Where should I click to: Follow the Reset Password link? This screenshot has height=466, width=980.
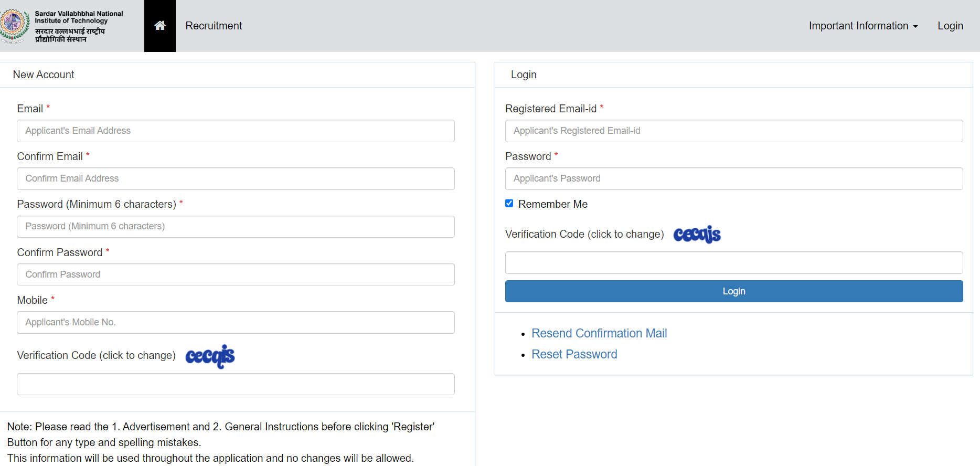click(x=574, y=354)
